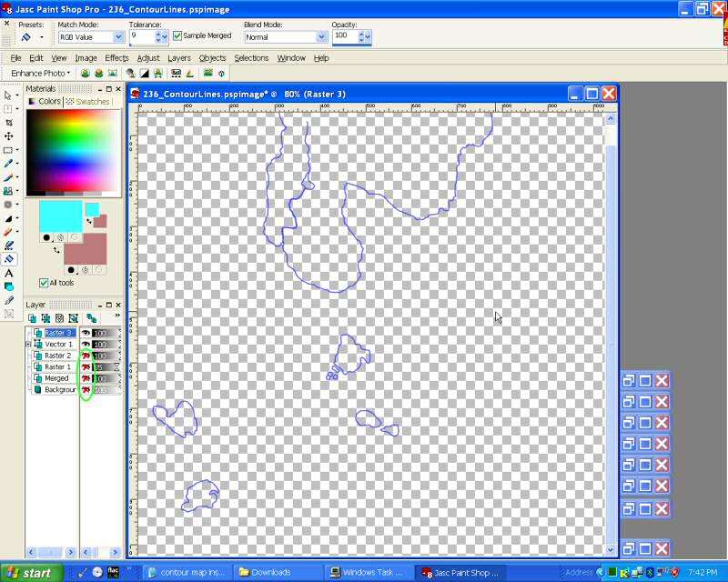This screenshot has width=728, height=582.
Task: Uncheck the Sample Merged checkbox
Action: [177, 36]
